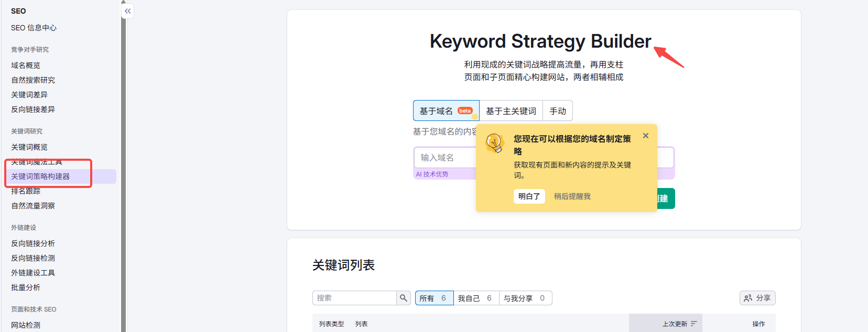Click the AI 技术优势 label
868x332 pixels.
[432, 174]
